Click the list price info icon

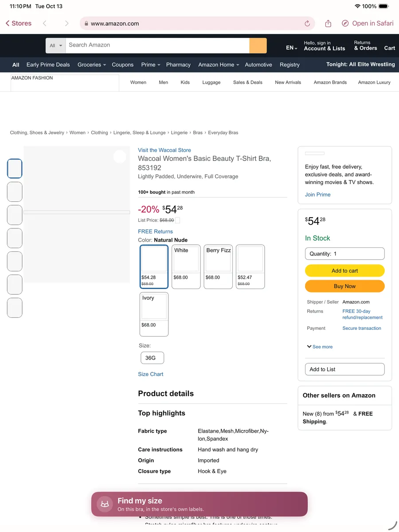click(x=177, y=220)
